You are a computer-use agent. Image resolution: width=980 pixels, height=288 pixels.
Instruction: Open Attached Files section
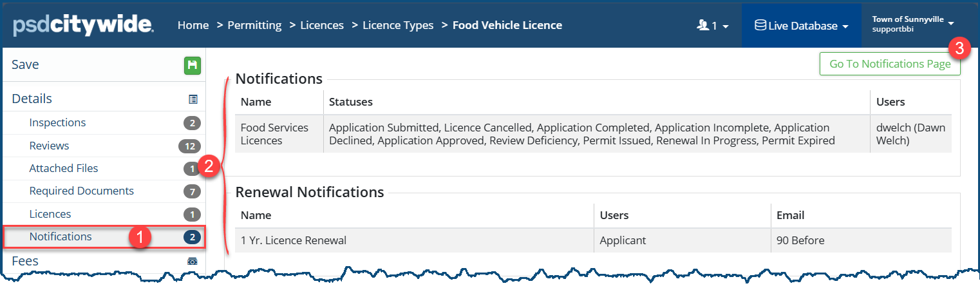[64, 168]
